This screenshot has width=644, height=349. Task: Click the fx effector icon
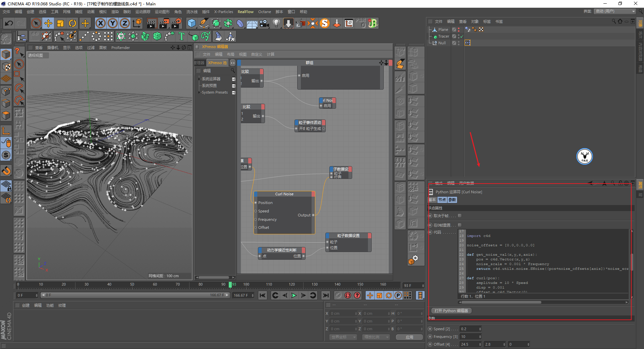coord(230,36)
